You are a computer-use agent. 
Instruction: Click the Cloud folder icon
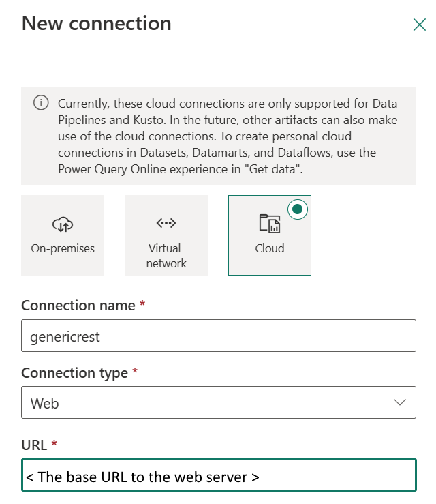269,224
